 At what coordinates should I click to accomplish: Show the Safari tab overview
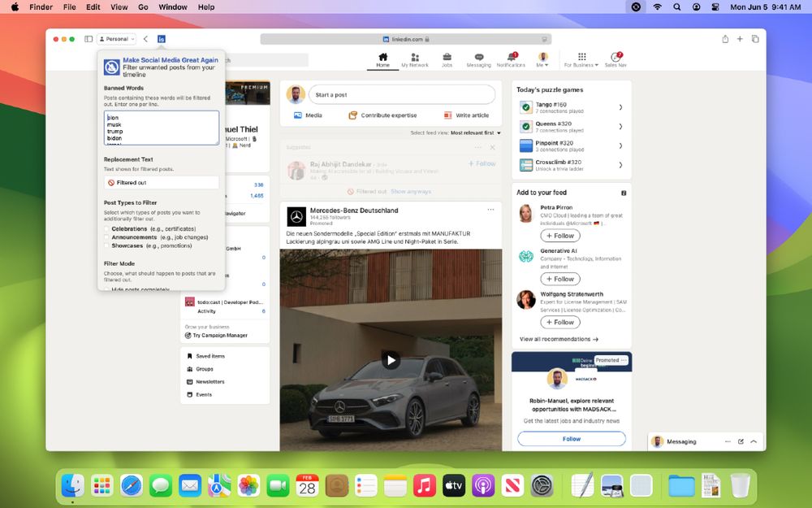click(755, 39)
